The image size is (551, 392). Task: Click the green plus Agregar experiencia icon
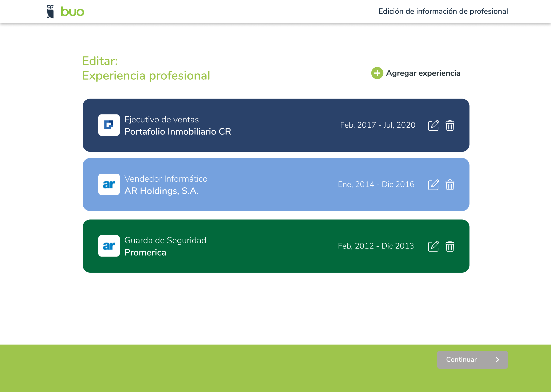click(x=377, y=73)
